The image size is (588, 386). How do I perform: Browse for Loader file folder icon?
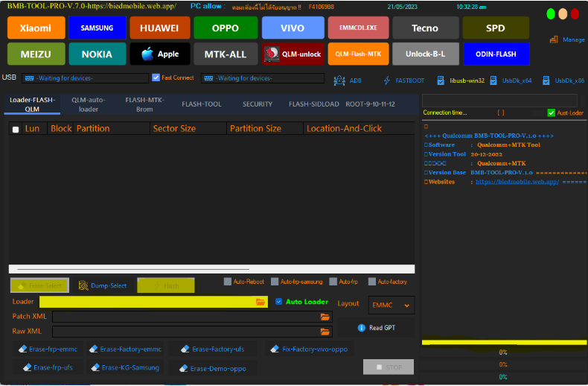261,302
